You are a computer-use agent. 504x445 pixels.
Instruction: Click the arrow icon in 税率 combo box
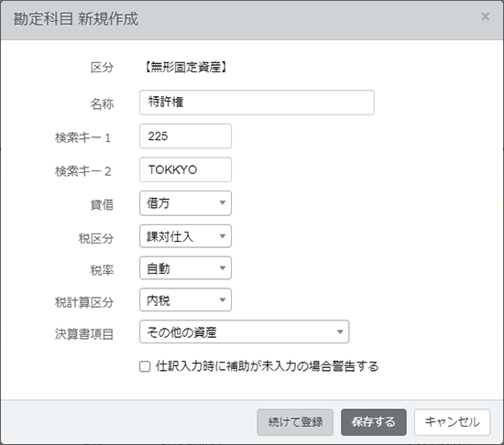point(222,268)
